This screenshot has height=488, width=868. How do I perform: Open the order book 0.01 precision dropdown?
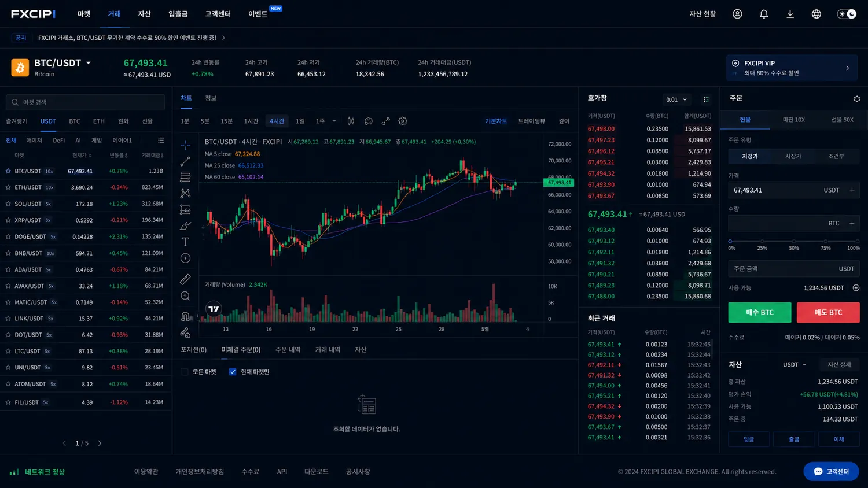(x=676, y=99)
